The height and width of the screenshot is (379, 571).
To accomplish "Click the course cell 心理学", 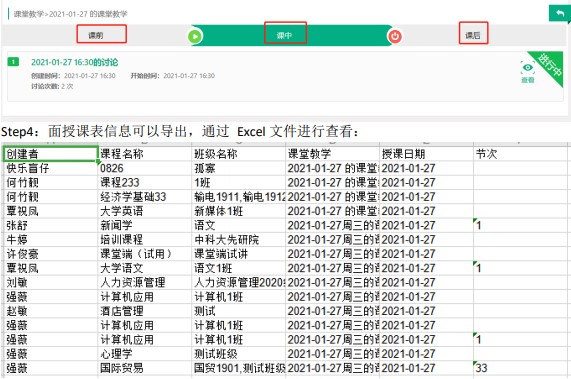I will pyautogui.click(x=145, y=354).
